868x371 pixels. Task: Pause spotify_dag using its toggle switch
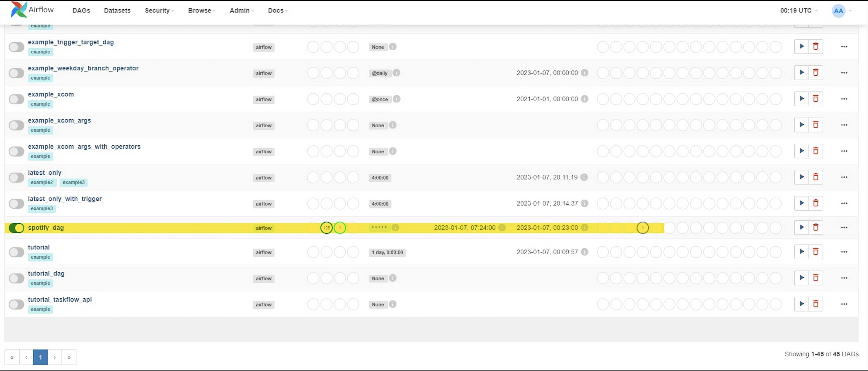(16, 228)
